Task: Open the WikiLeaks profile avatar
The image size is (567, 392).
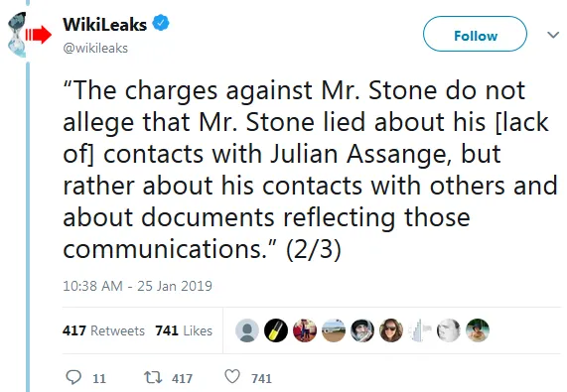Action: [29, 35]
